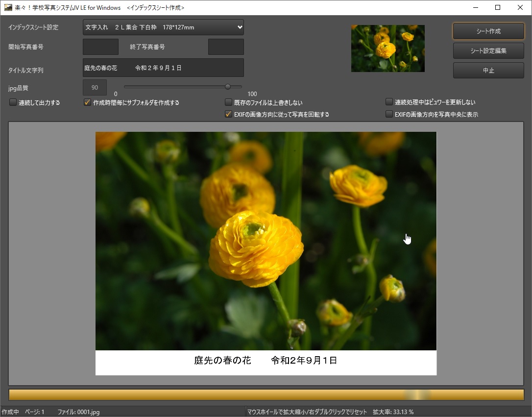Screen dimensions: 532x417
Task: Click the 開始写真番号 input field
Action: (101, 47)
